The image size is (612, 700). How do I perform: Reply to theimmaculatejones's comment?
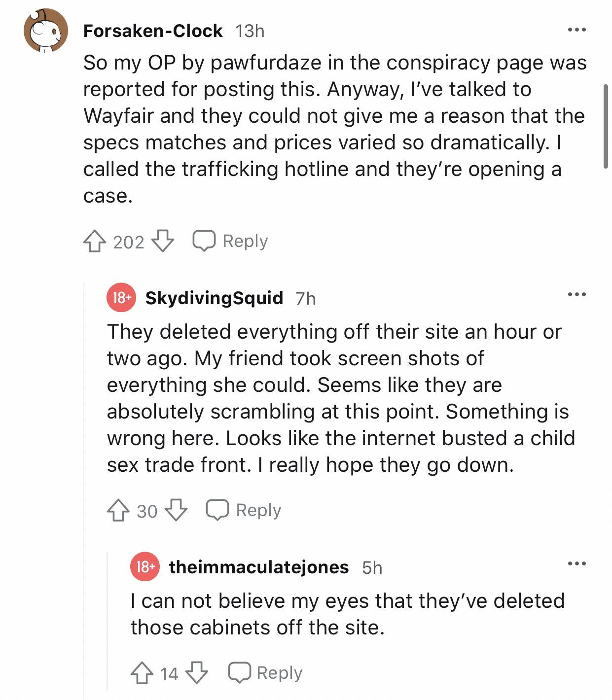pos(265,673)
